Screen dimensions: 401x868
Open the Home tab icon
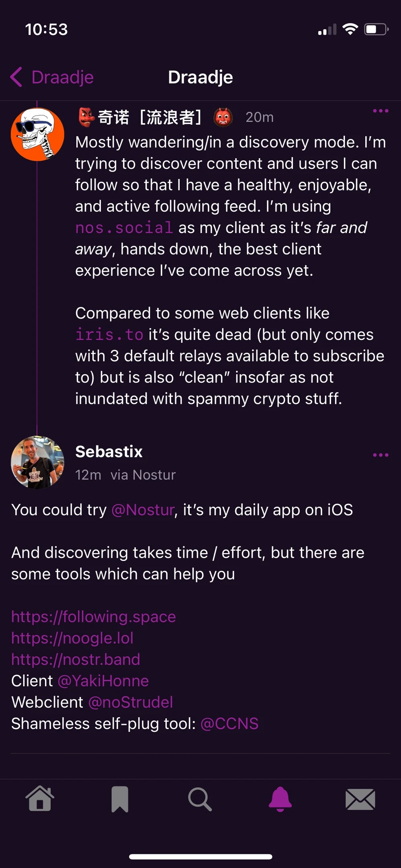pyautogui.click(x=40, y=799)
